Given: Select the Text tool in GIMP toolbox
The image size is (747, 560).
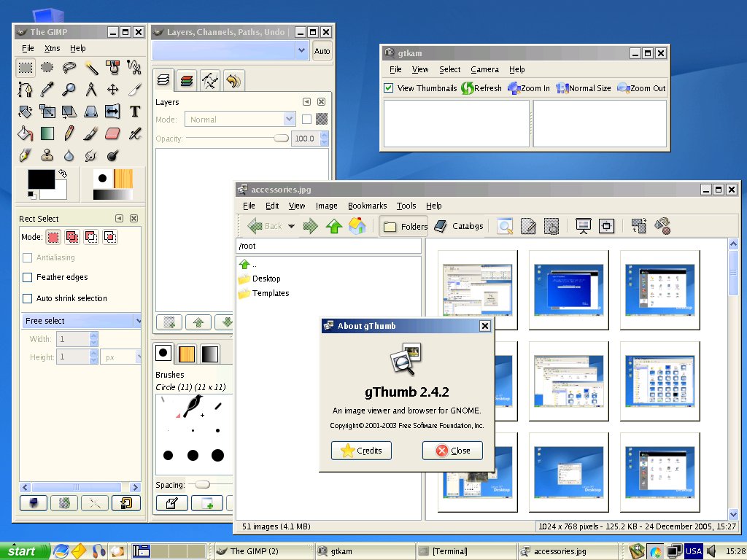Looking at the screenshot, I should (x=135, y=112).
